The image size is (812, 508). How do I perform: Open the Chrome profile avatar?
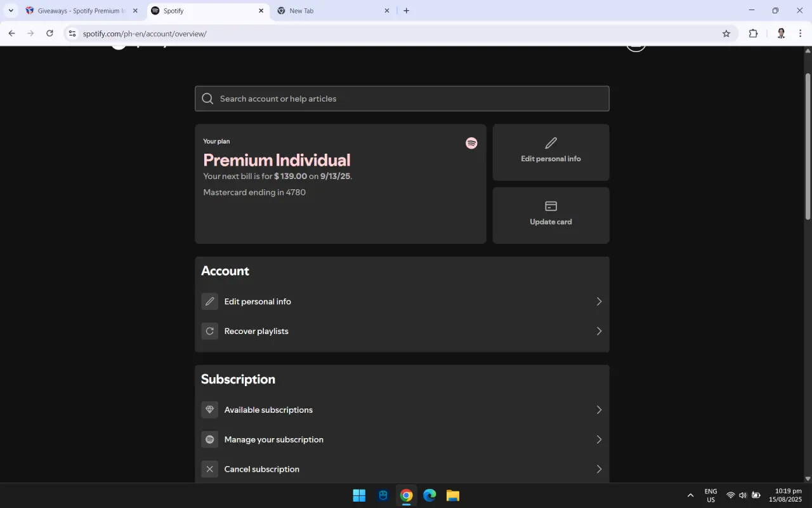781,34
